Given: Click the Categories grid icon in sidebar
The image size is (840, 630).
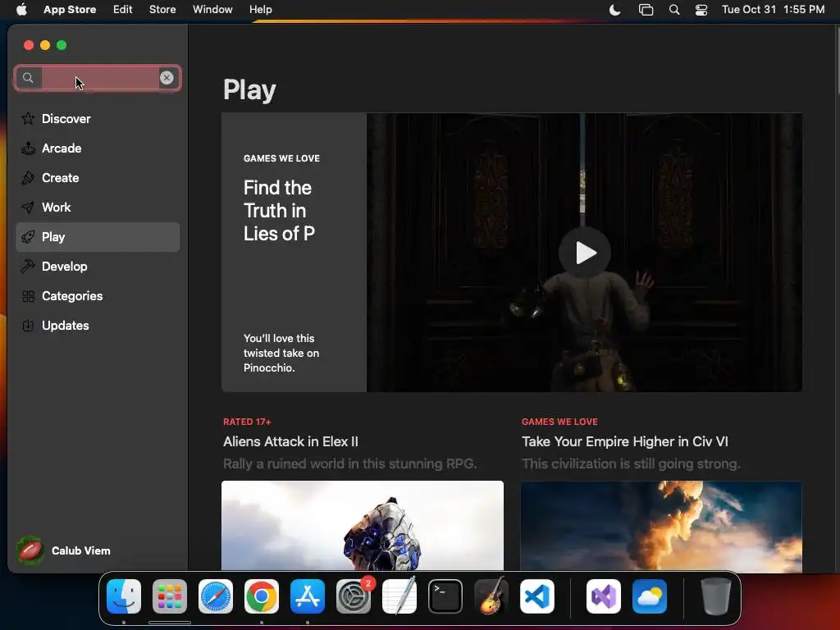Looking at the screenshot, I should coord(28,295).
